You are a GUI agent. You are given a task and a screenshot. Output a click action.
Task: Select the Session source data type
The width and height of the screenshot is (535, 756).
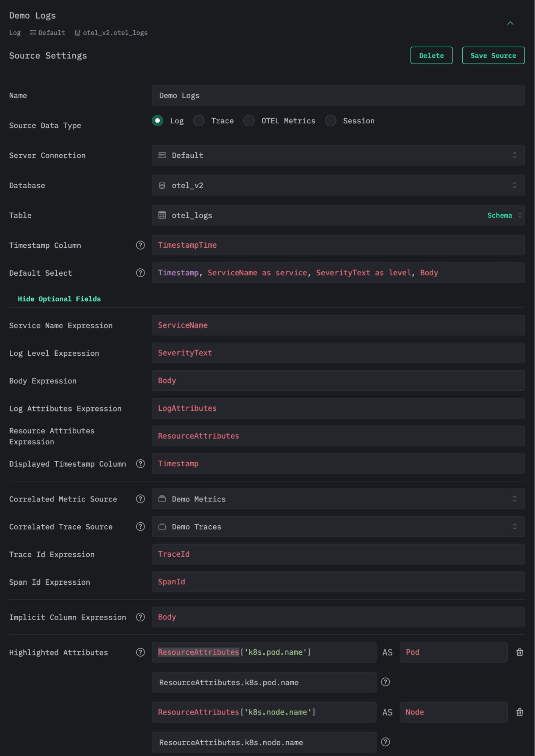[x=330, y=121]
